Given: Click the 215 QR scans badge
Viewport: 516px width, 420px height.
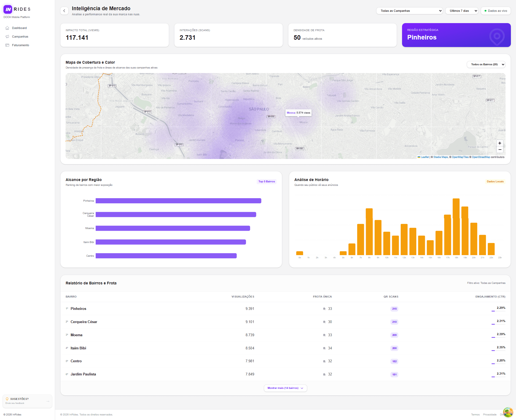Looking at the screenshot, I should [x=394, y=309].
